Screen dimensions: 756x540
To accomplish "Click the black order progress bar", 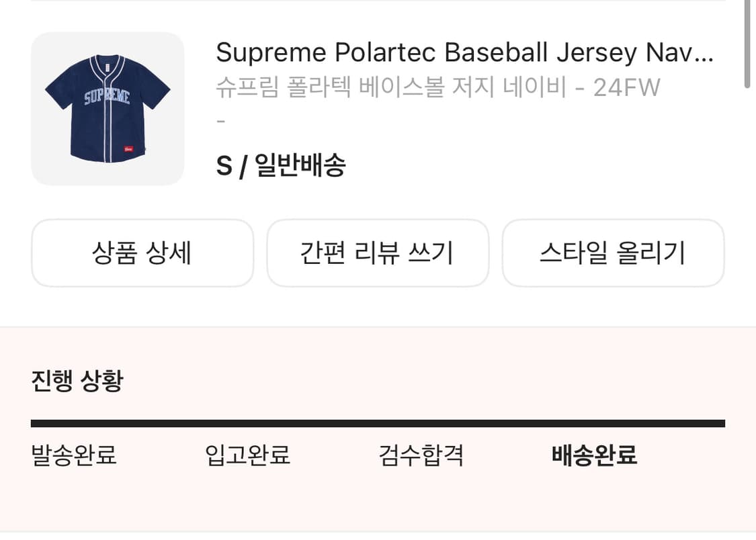I will pyautogui.click(x=378, y=422).
